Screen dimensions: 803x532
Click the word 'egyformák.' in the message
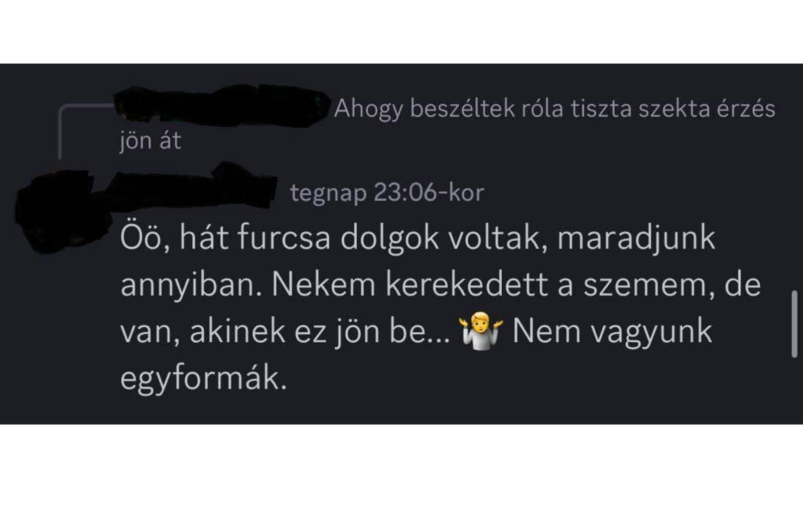[x=203, y=377]
